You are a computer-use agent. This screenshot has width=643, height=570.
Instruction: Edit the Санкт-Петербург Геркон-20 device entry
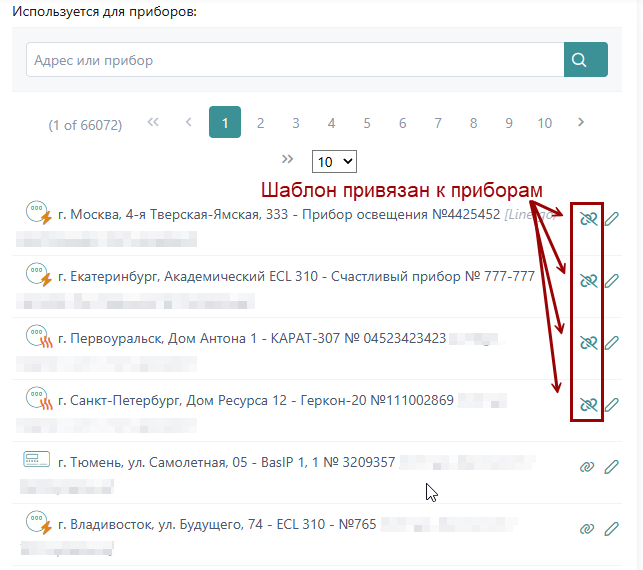tap(612, 405)
